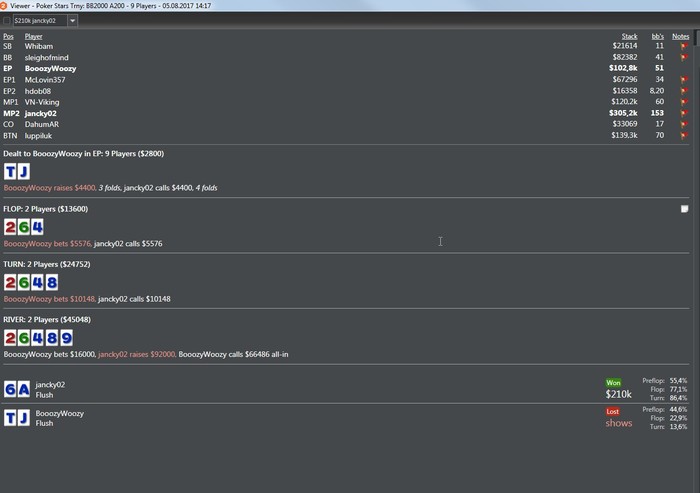700x493 pixels.
Task: Click the red 2 card on flop
Action: pos(10,227)
